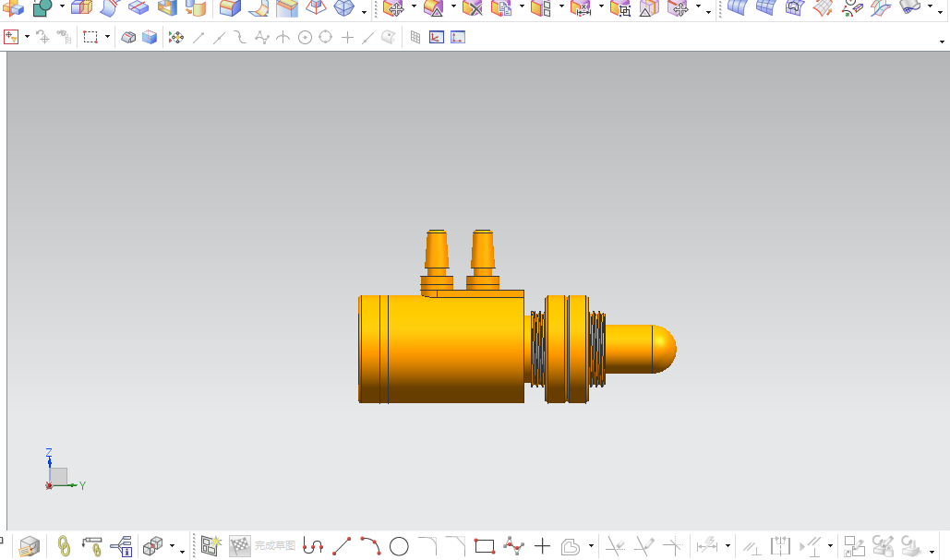Click the finish sketch flag button
950x560 pixels.
pos(240,547)
